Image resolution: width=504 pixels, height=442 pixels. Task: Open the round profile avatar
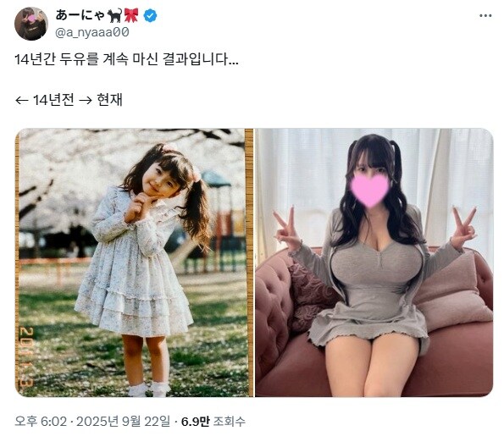(31, 24)
